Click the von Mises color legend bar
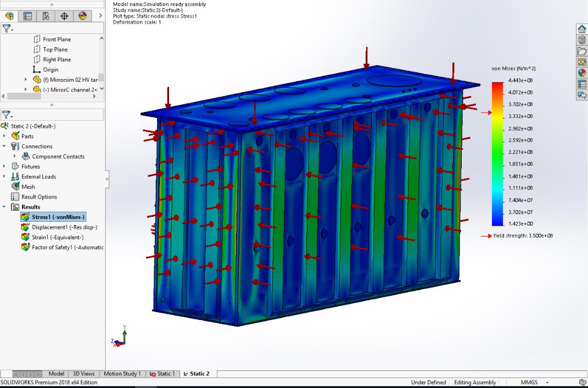Image resolution: width=588 pixels, height=388 pixels. 497,154
